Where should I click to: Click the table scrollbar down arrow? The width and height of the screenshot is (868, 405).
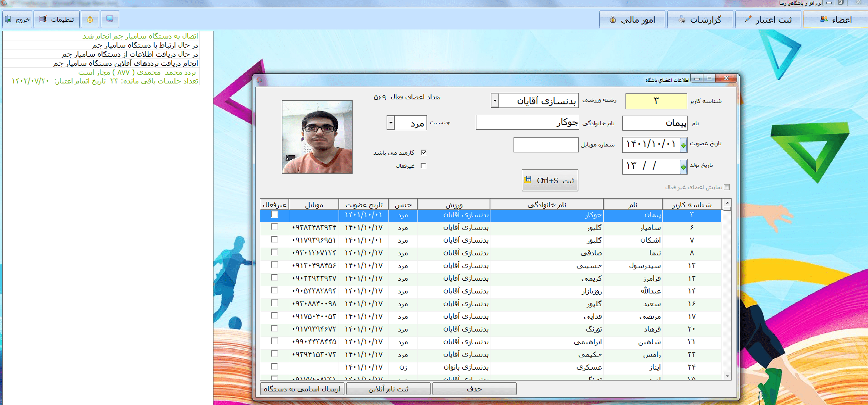click(727, 376)
